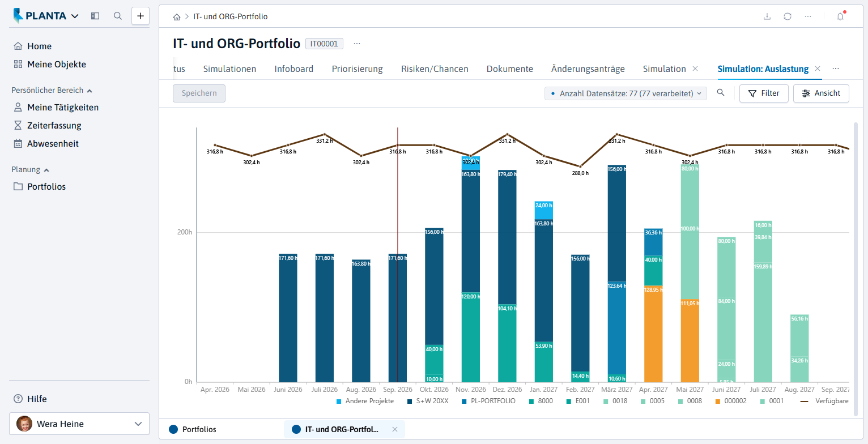
Task: Select the Dokumente tab
Action: (510, 69)
